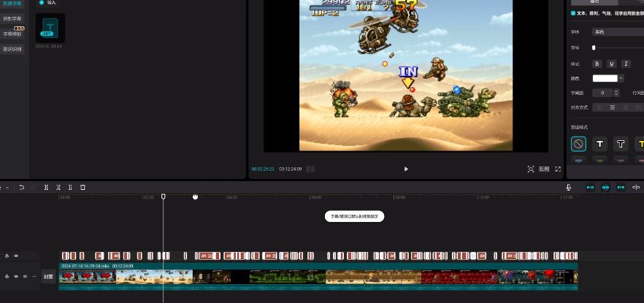Choose the no-preset style circle icon
This screenshot has height=303, width=644.
[578, 144]
